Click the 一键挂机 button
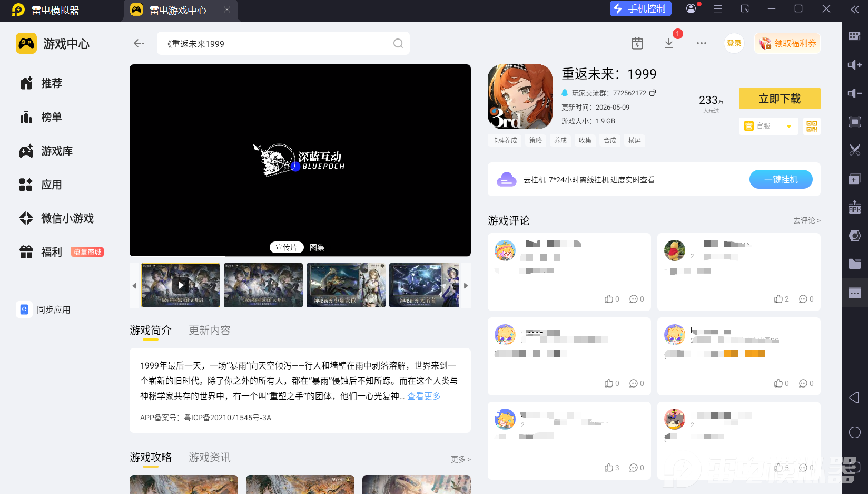Image resolution: width=868 pixels, height=494 pixels. coord(781,179)
